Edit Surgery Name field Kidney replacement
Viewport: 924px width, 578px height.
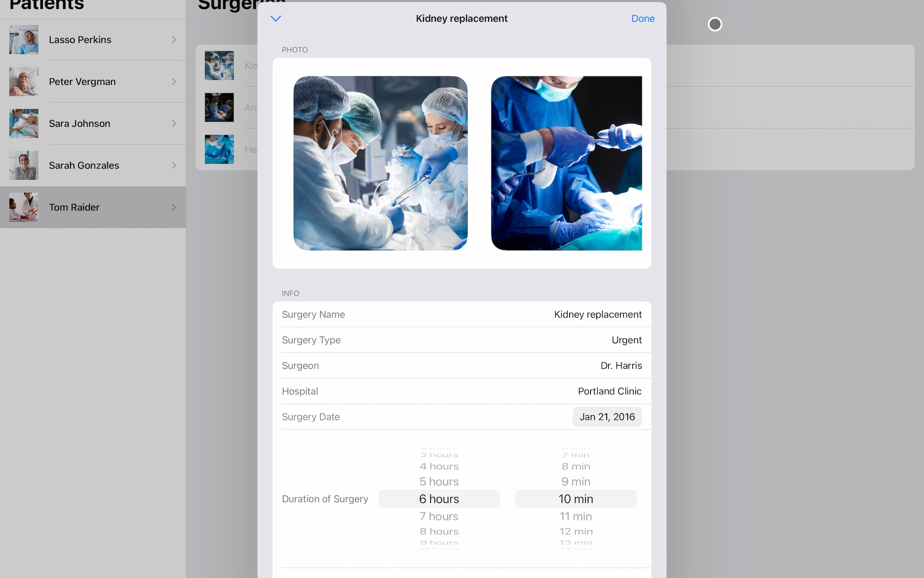pos(462,314)
